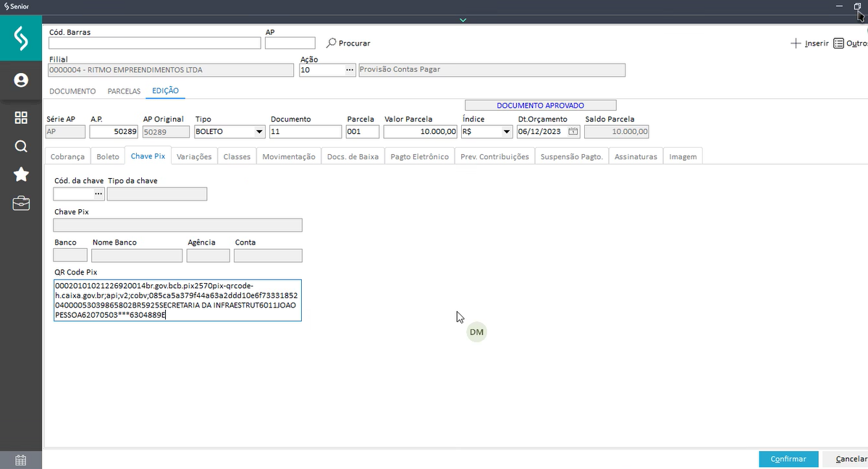Viewport: 868px width, 469px height.
Task: Click the Confirmar button
Action: coord(788,459)
